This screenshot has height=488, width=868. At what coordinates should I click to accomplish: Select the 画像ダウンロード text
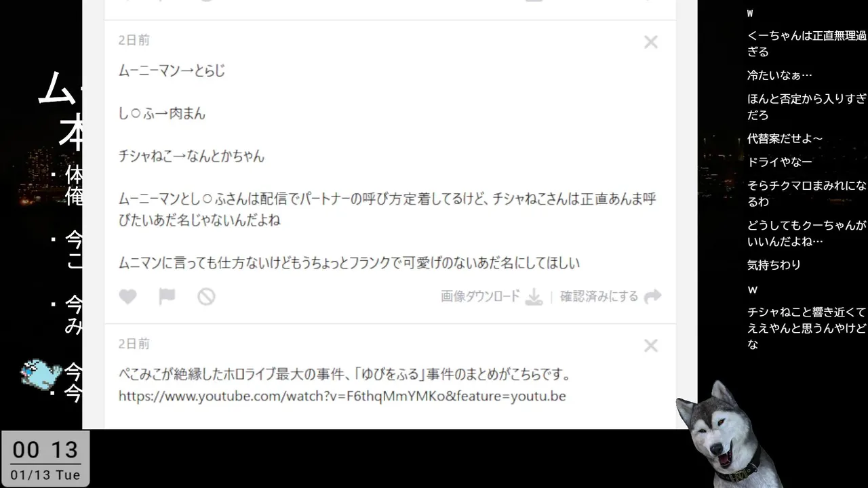pyautogui.click(x=480, y=296)
